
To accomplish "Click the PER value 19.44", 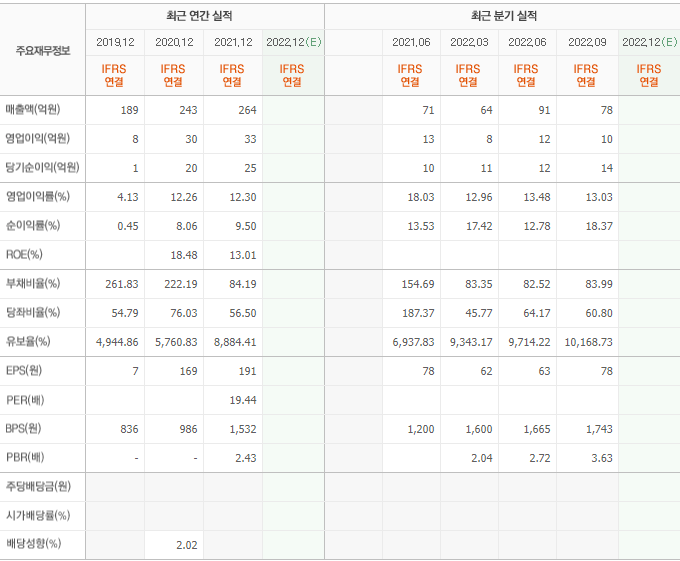I will point(243,400).
